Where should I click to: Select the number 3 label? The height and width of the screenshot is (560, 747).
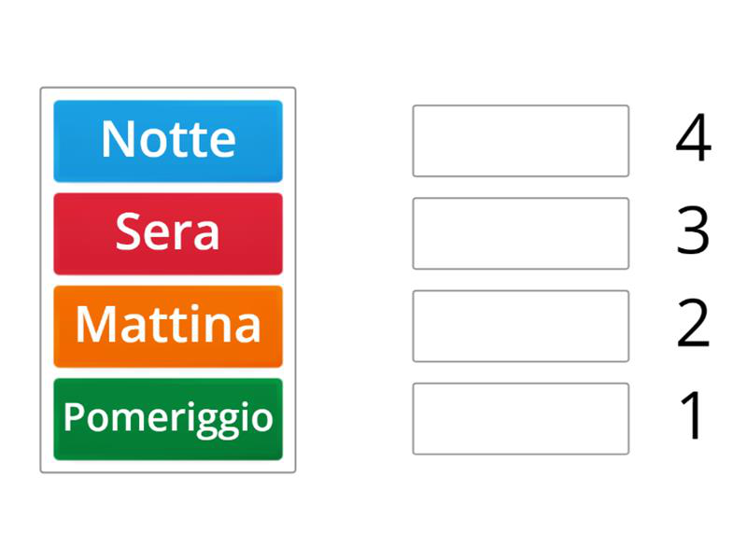click(693, 233)
